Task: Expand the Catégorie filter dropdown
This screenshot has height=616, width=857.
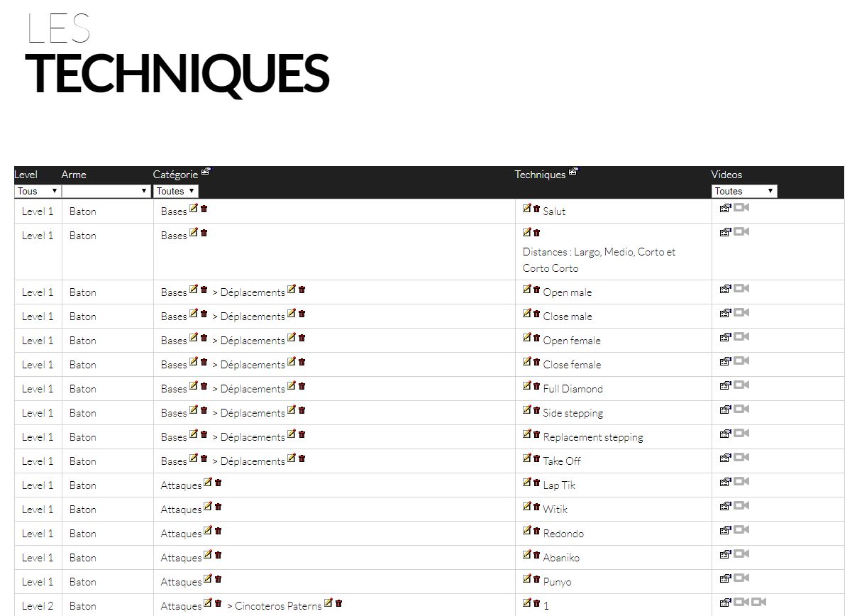Action: click(x=176, y=191)
